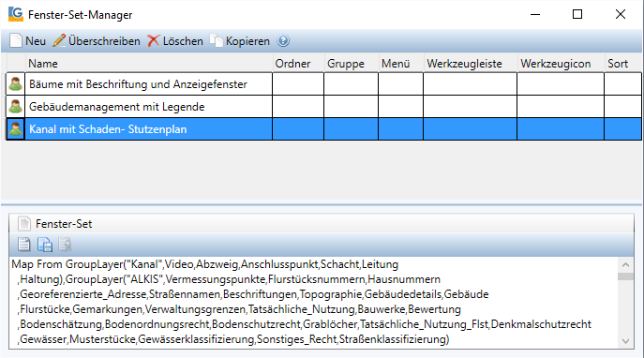Open the blue help question mark icon
644x358 pixels.
pos(283,40)
